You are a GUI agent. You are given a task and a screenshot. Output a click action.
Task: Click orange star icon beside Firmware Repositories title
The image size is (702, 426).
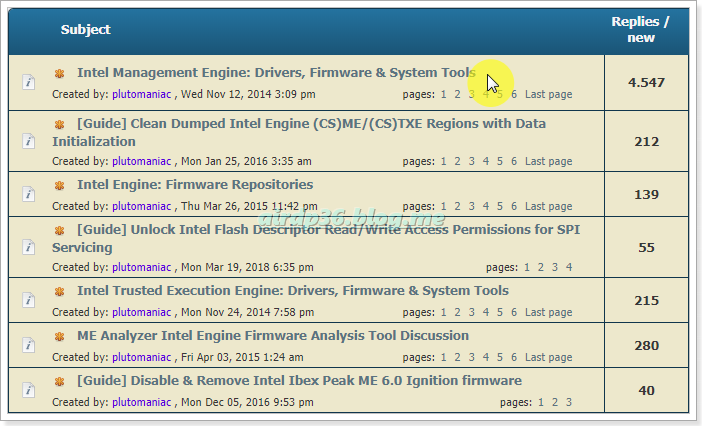click(x=60, y=185)
